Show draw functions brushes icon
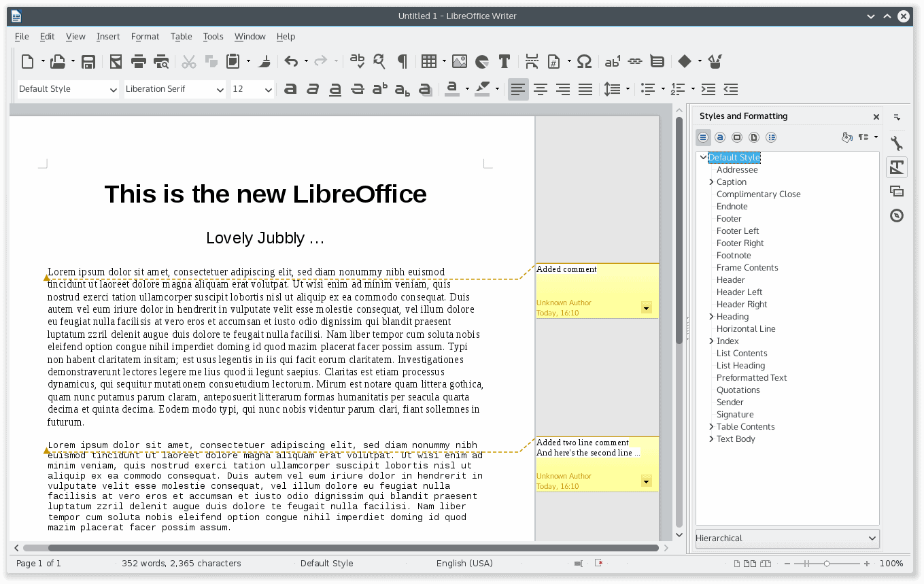This screenshot has width=924, height=584. click(715, 62)
